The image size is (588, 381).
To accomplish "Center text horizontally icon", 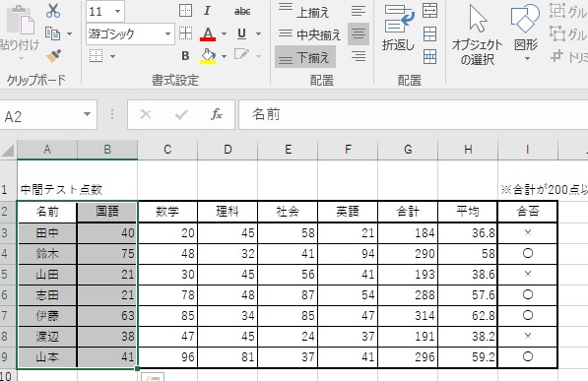I will point(359,33).
